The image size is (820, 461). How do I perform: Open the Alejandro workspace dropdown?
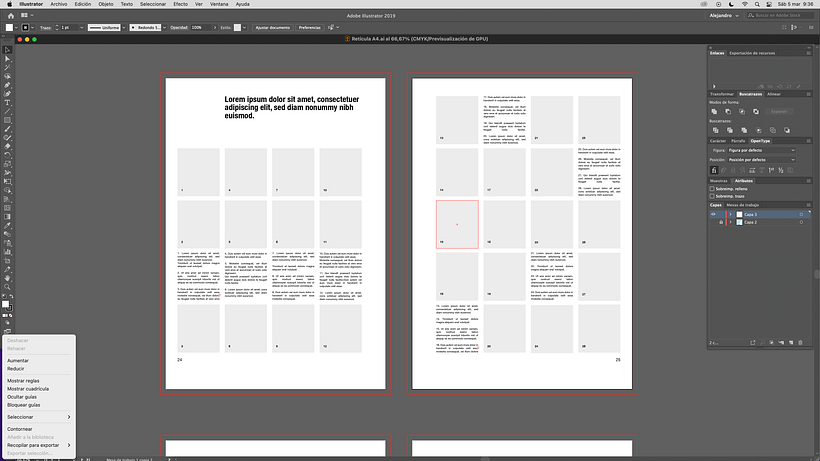click(724, 16)
